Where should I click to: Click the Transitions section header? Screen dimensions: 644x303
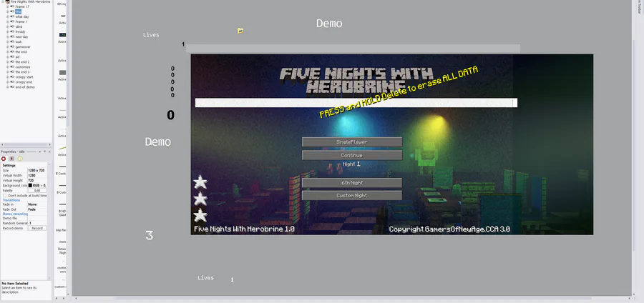pyautogui.click(x=11, y=200)
